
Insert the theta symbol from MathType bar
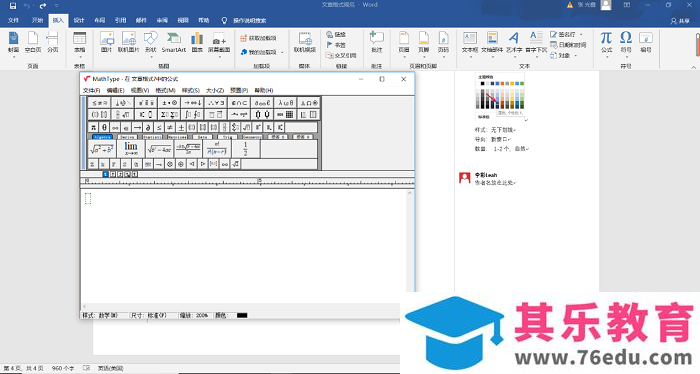104,128
